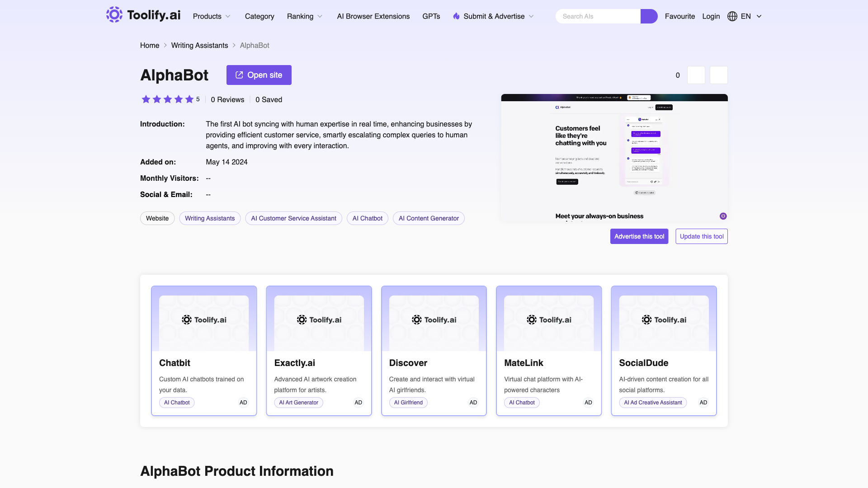Viewport: 868px width, 488px height.
Task: Select the AI Chatbot tag under introduction
Action: pos(367,218)
